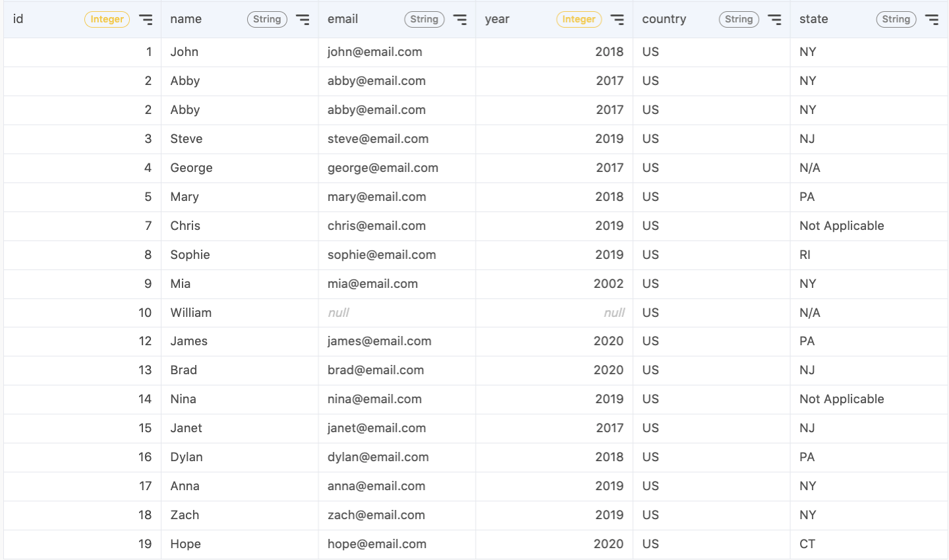Click the email cell hope@email.com
This screenshot has height=560, width=949.
(397, 544)
